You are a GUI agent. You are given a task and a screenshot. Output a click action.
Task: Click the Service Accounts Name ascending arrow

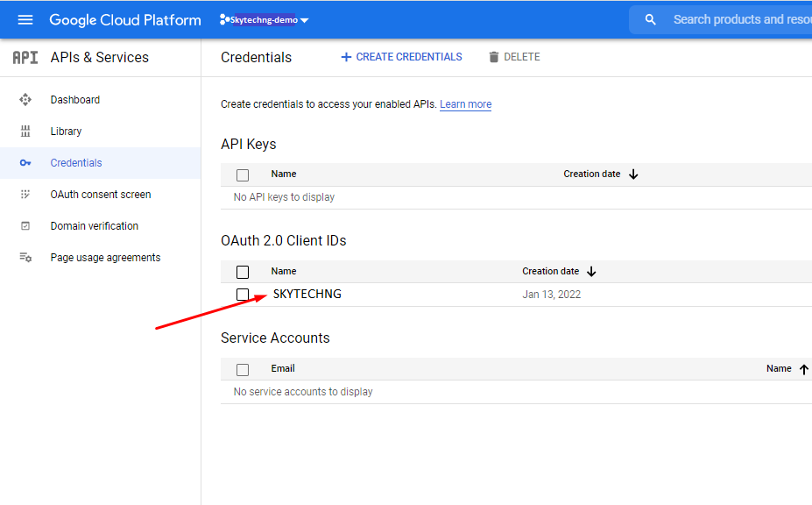click(x=804, y=369)
